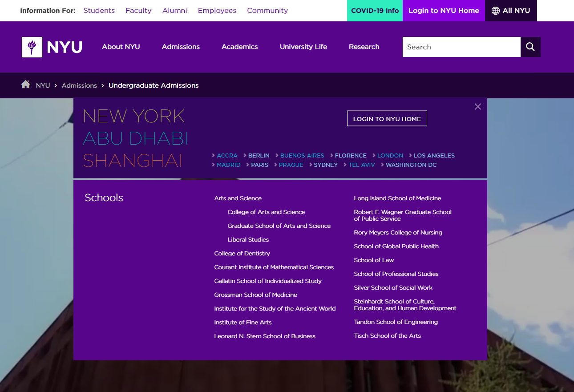Image resolution: width=574 pixels, height=392 pixels.
Task: Open the SYDNEY global site link
Action: (326, 165)
